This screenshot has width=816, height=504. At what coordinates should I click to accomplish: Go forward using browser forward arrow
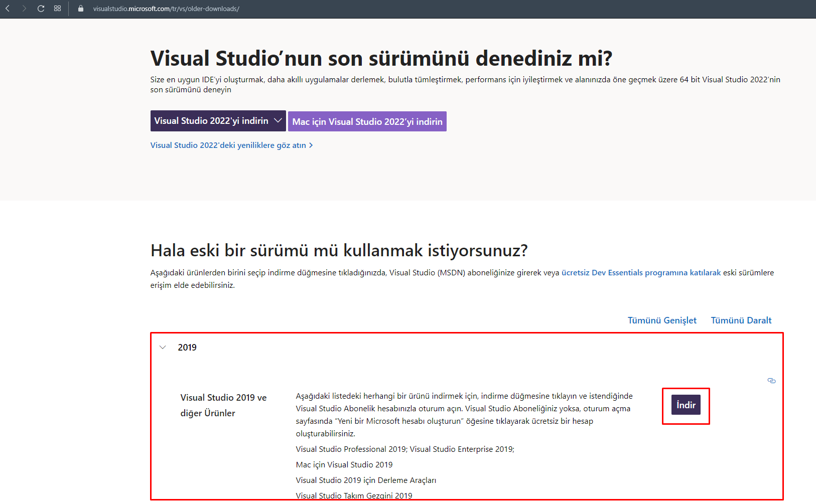click(24, 9)
